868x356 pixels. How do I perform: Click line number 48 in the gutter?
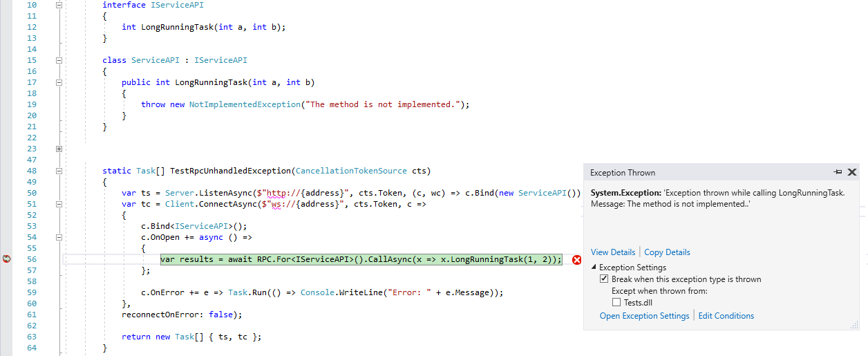click(32, 171)
